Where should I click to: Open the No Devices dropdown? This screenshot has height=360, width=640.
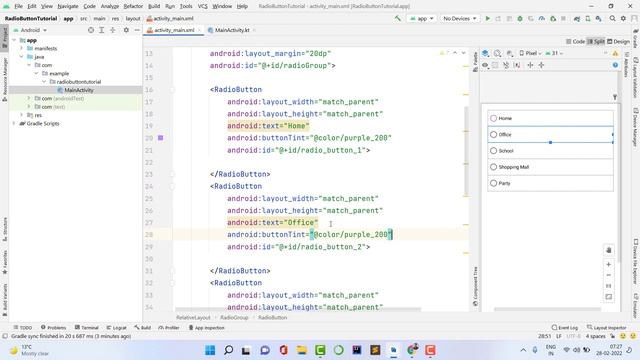coord(459,18)
